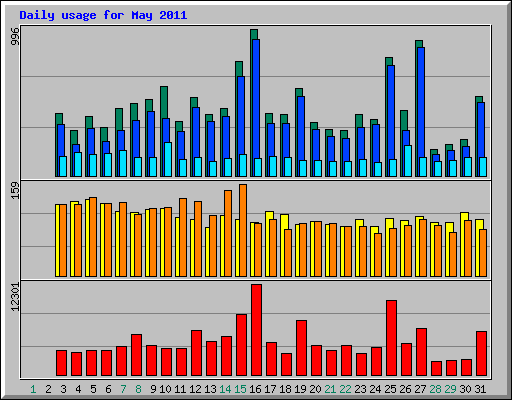Select day label 9
512x400 pixels.
[x=153, y=389]
